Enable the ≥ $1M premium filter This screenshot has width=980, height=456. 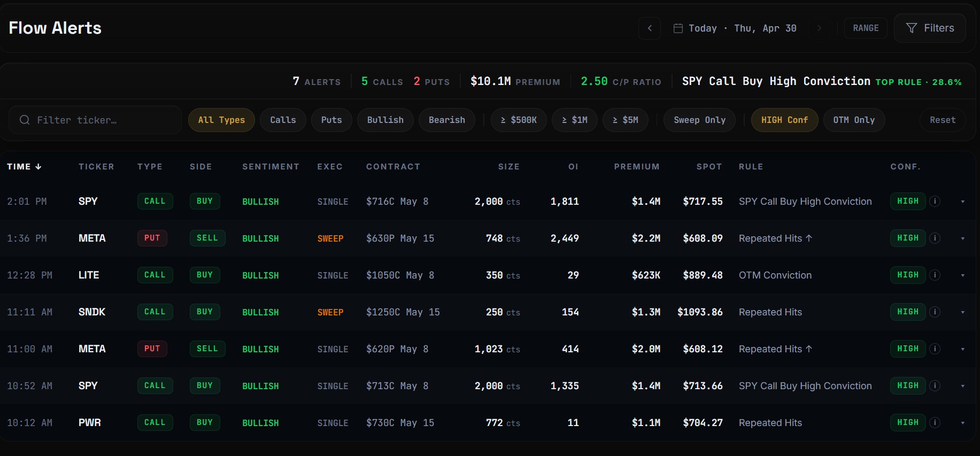pos(575,120)
